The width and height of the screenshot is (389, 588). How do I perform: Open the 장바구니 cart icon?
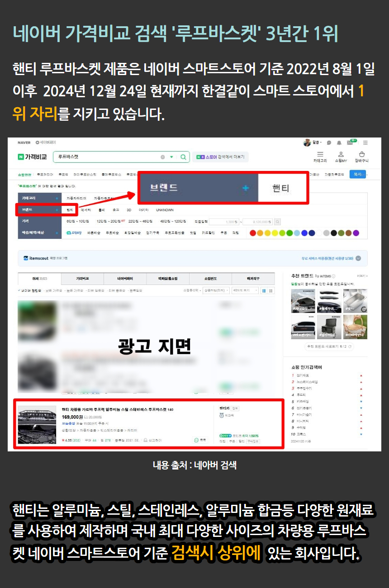tap(362, 154)
